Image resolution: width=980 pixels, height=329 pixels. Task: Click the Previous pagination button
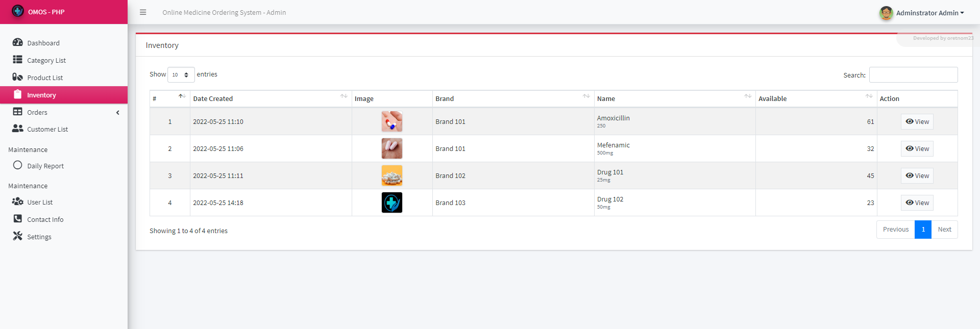coord(896,230)
